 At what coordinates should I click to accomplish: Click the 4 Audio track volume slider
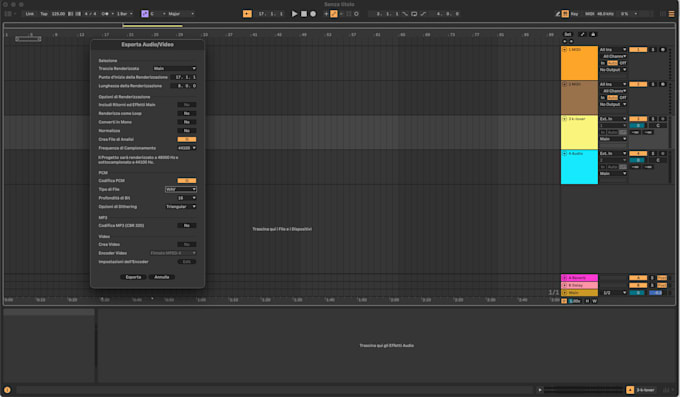(x=638, y=160)
